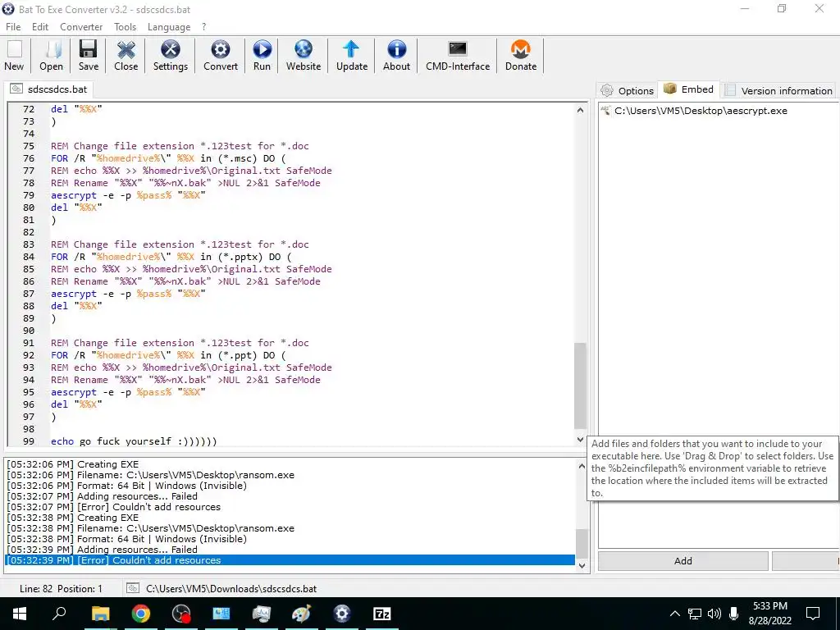Open the Converter menu
This screenshot has height=630, width=840.
[81, 27]
